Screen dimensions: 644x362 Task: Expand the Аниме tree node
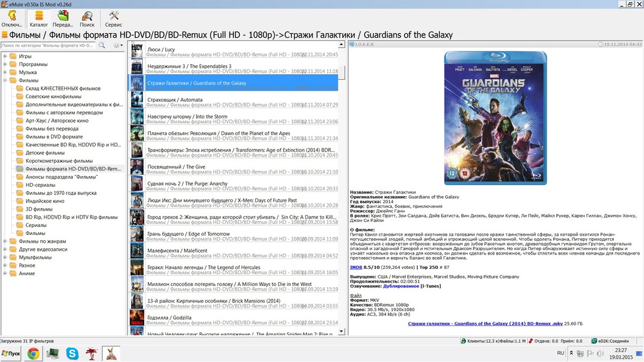[5, 273]
